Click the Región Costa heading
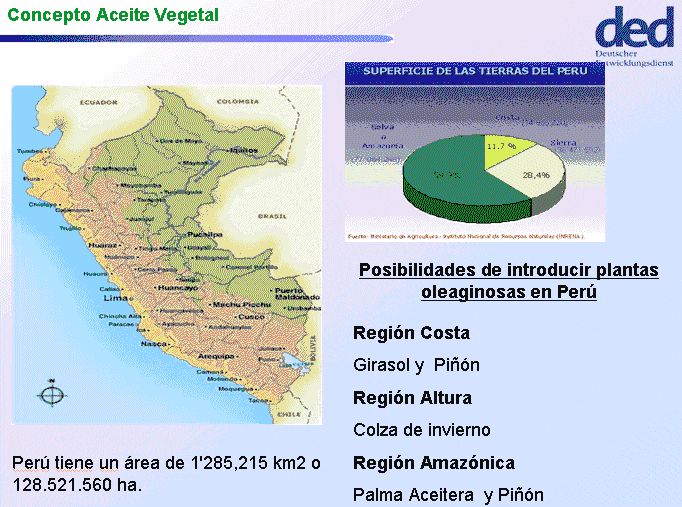 pos(411,333)
